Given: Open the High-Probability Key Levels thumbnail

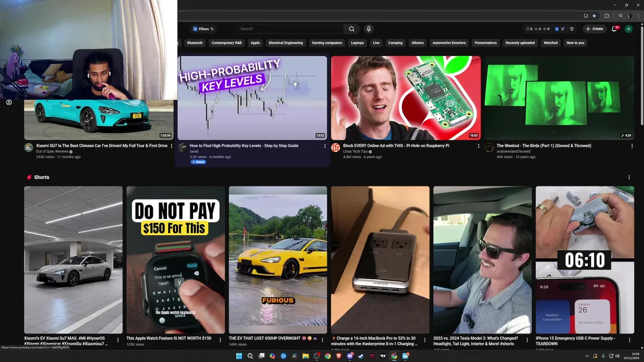Looking at the screenshot, I should (252, 98).
